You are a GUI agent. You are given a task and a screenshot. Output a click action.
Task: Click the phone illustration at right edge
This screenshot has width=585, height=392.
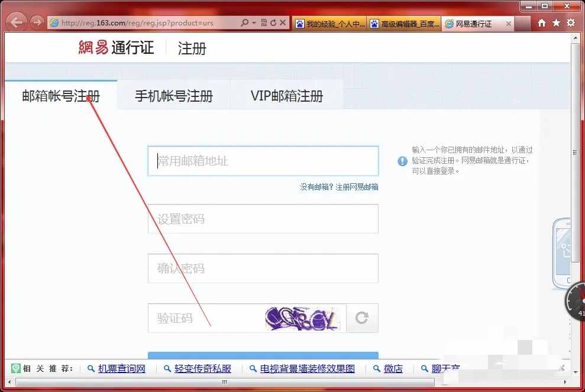(x=561, y=253)
